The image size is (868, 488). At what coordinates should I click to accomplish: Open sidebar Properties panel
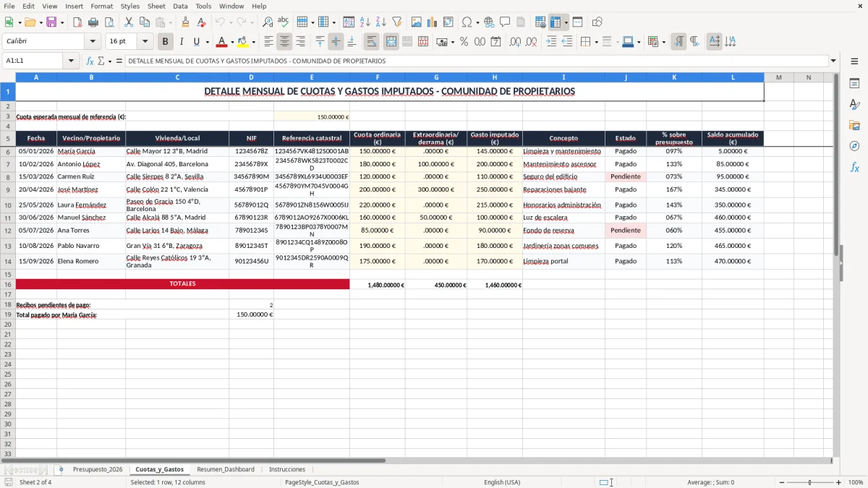click(x=854, y=83)
